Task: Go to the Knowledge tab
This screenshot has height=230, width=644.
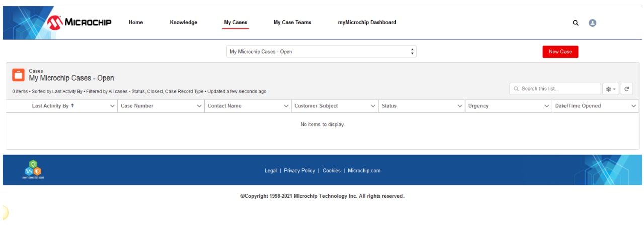Action: point(183,23)
